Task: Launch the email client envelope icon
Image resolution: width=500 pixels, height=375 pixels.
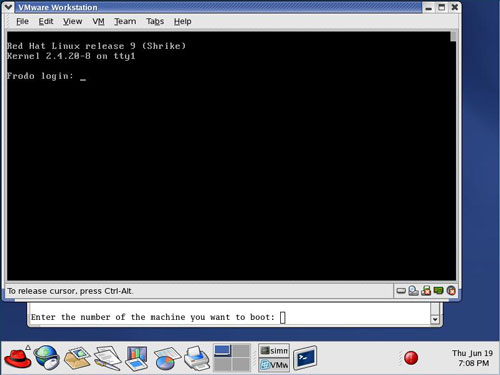Action: [77, 358]
